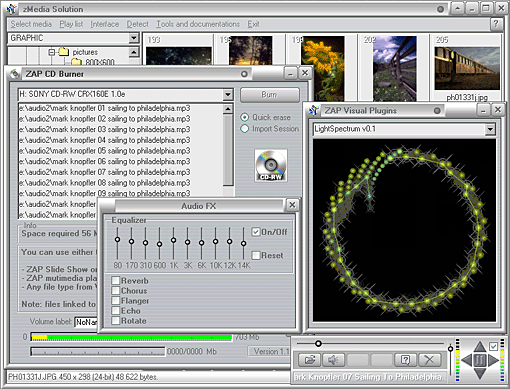This screenshot has height=389, width=510.
Task: Click the X button in the player panel
Action: 429,360
